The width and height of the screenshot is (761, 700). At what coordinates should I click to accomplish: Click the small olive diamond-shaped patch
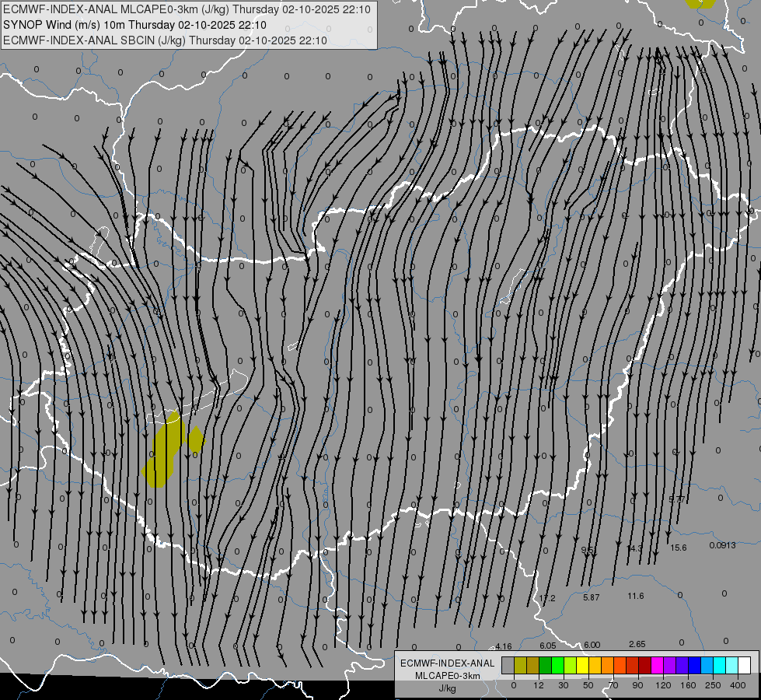pyautogui.click(x=196, y=439)
